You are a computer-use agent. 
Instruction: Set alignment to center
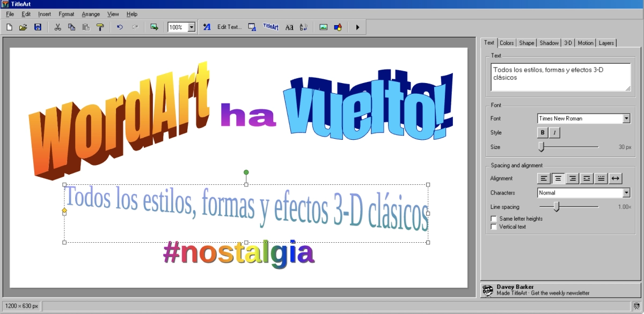(x=559, y=178)
